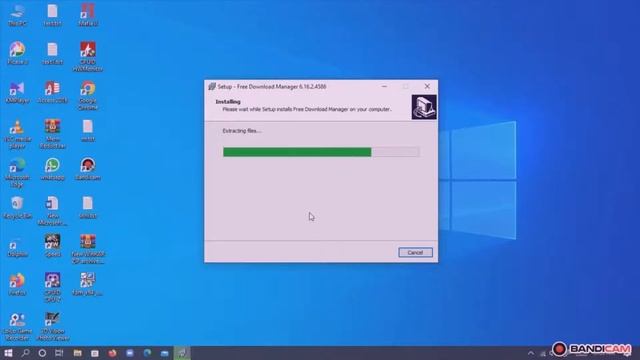Minimize the setup window
This screenshot has height=360, width=640.
pyautogui.click(x=384, y=87)
